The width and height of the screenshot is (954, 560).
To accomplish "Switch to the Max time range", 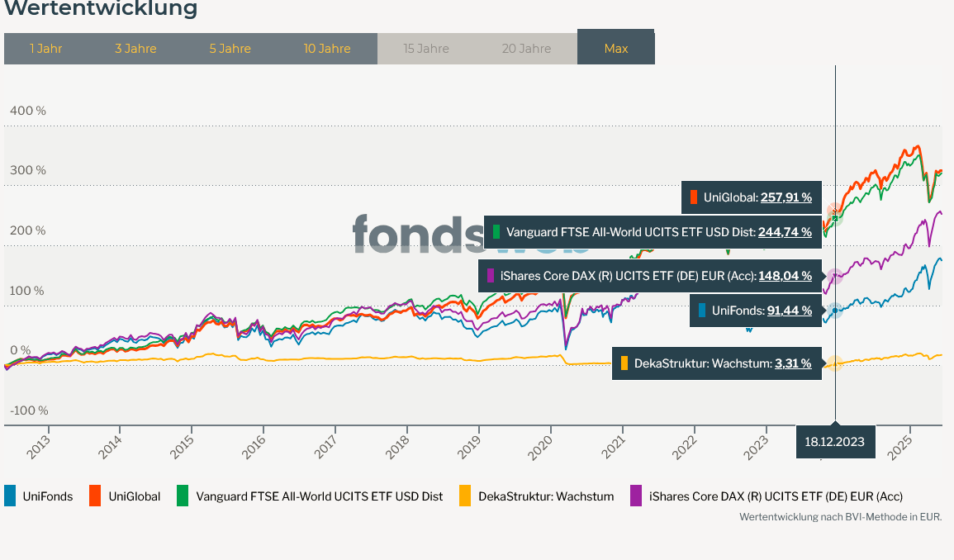I will (x=616, y=49).
